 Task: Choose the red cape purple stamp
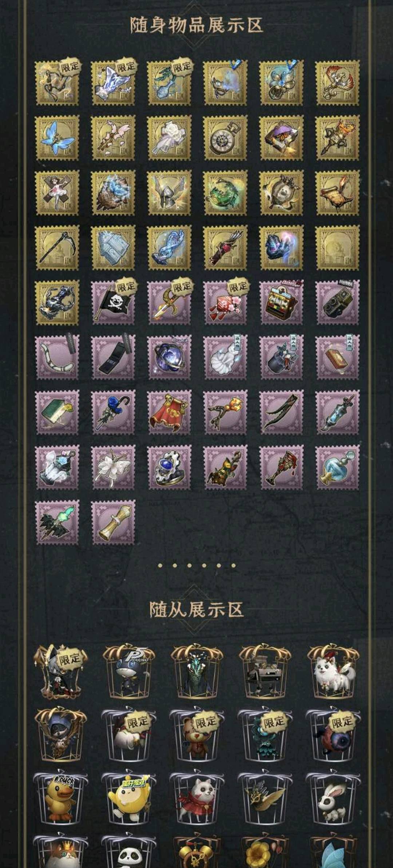[x=169, y=413]
